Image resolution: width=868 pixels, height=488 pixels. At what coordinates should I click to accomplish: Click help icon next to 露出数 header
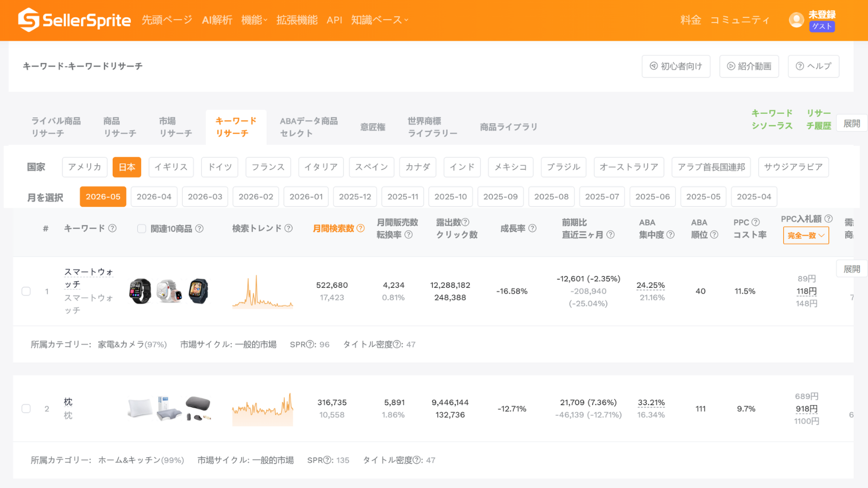[x=465, y=222]
